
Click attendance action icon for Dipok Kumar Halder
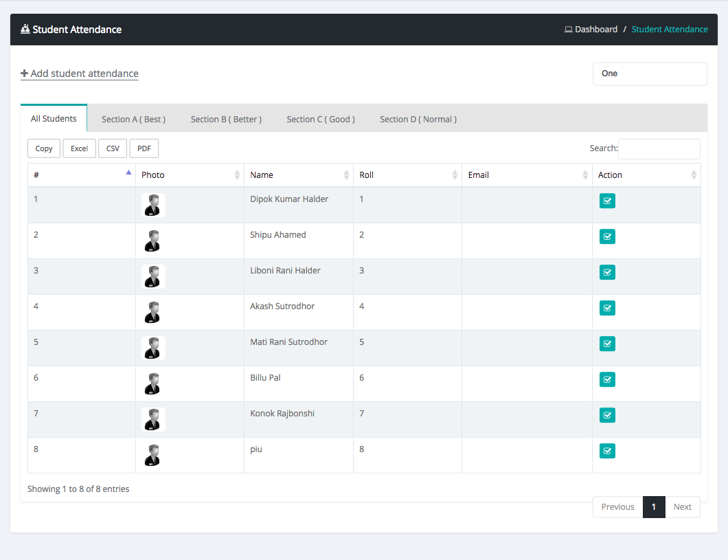coord(607,201)
